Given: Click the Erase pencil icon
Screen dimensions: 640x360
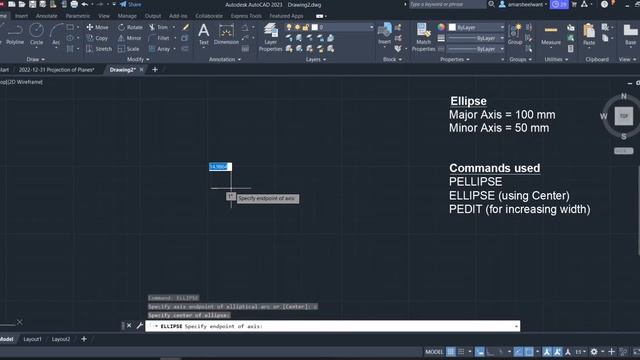Looking at the screenshot, I should [186, 27].
